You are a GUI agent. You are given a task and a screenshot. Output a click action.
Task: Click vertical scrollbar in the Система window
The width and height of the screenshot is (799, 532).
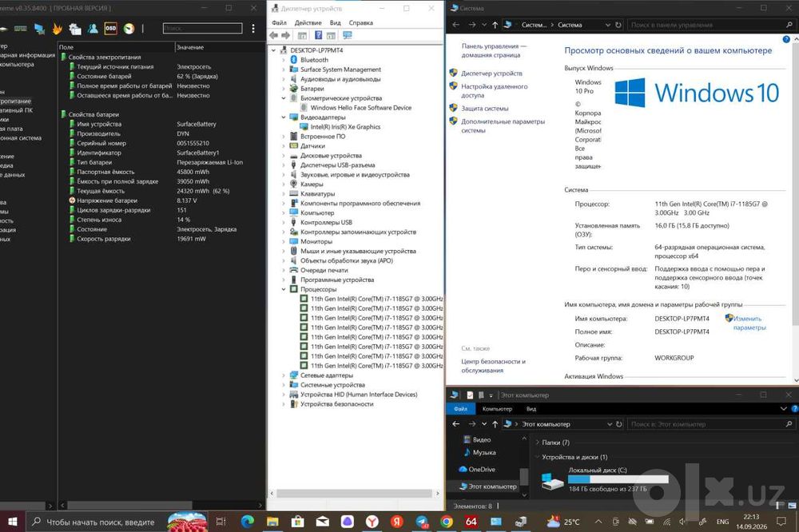coord(796,184)
